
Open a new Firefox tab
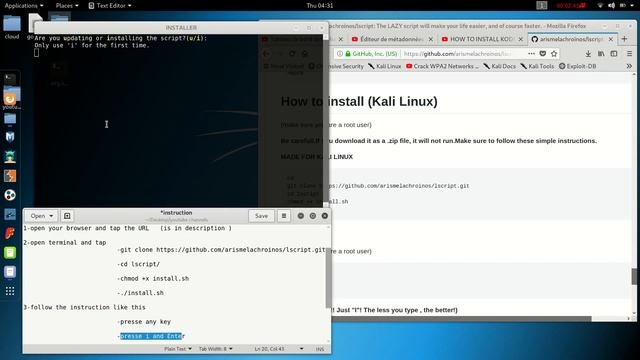624,39
